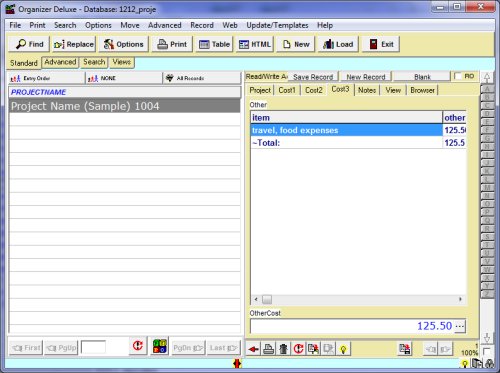Screen dimensions: 500x373
Task: Open the Search menu
Action: (65, 25)
